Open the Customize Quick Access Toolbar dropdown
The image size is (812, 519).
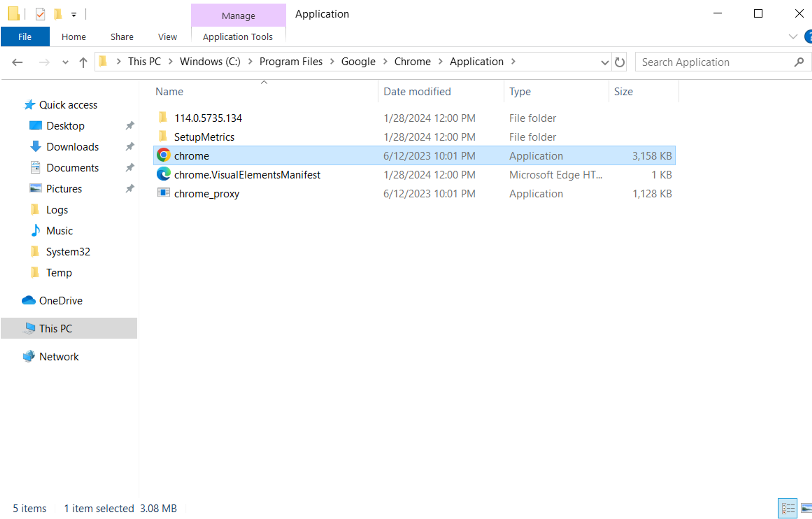tap(74, 15)
